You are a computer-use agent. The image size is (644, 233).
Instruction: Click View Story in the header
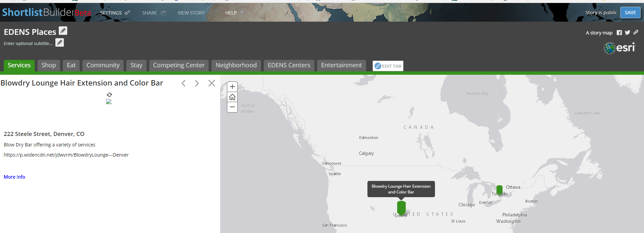coord(195,13)
